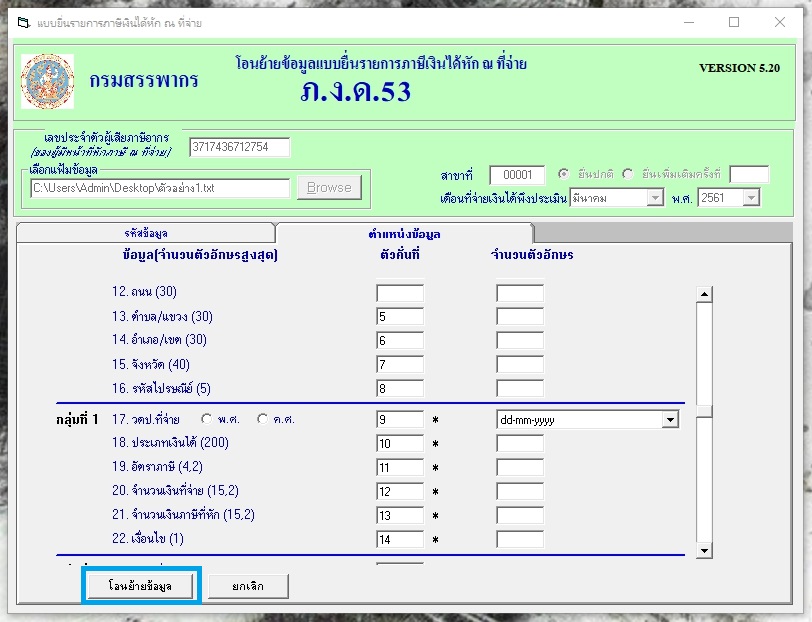Image resolution: width=812 pixels, height=622 pixels.
Task: Focus the column position field for 19. อัตราภาษี
Action: (x=400, y=468)
